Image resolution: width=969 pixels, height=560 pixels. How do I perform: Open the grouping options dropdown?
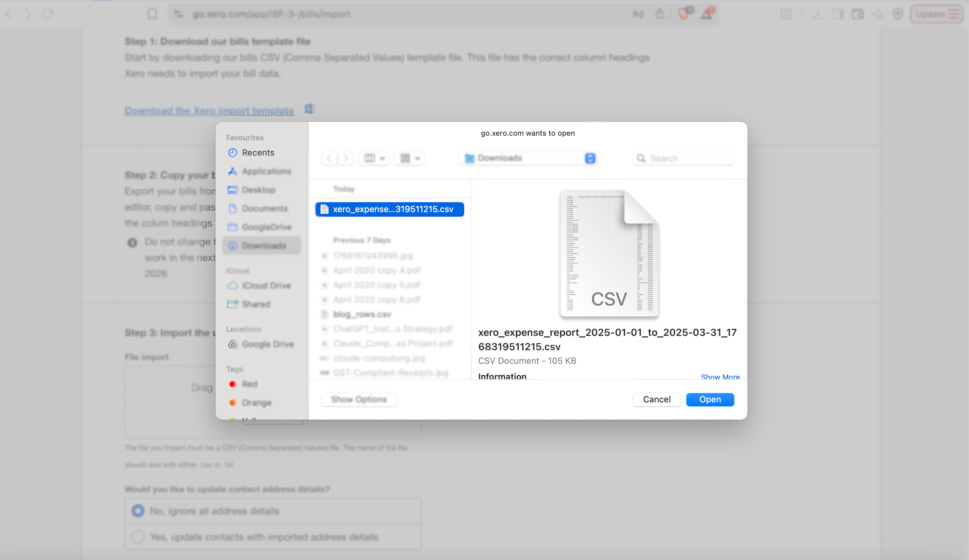(x=410, y=158)
